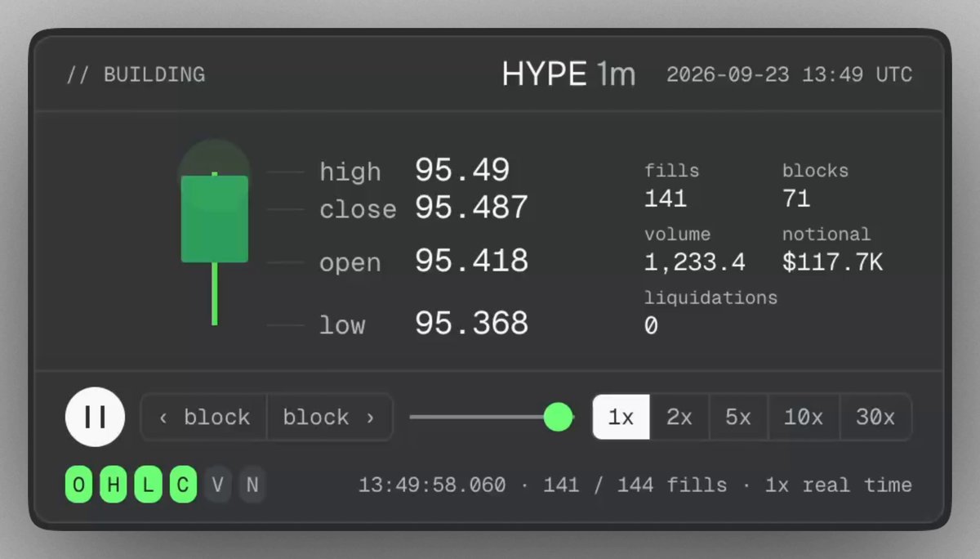Set playback speed to 5x
980x559 pixels.
click(738, 418)
